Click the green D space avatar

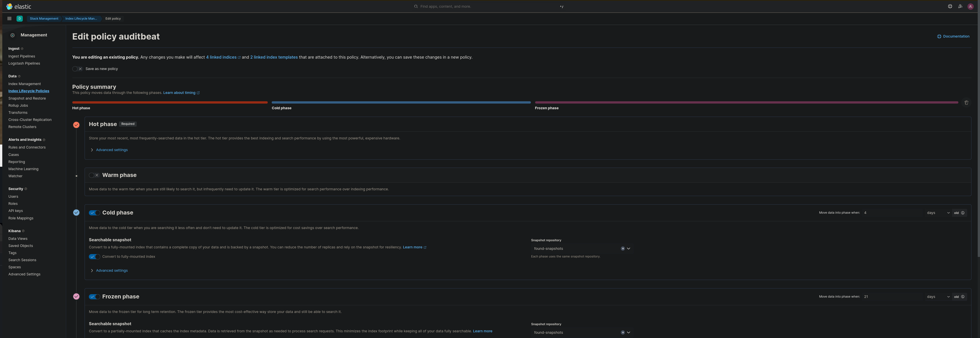coord(19,18)
